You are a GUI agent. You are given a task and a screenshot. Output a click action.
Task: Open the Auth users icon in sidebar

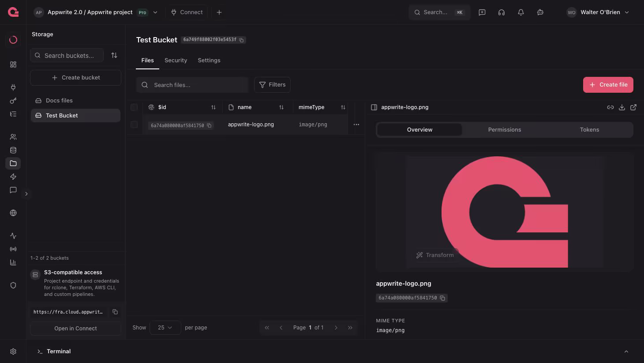pos(13,137)
